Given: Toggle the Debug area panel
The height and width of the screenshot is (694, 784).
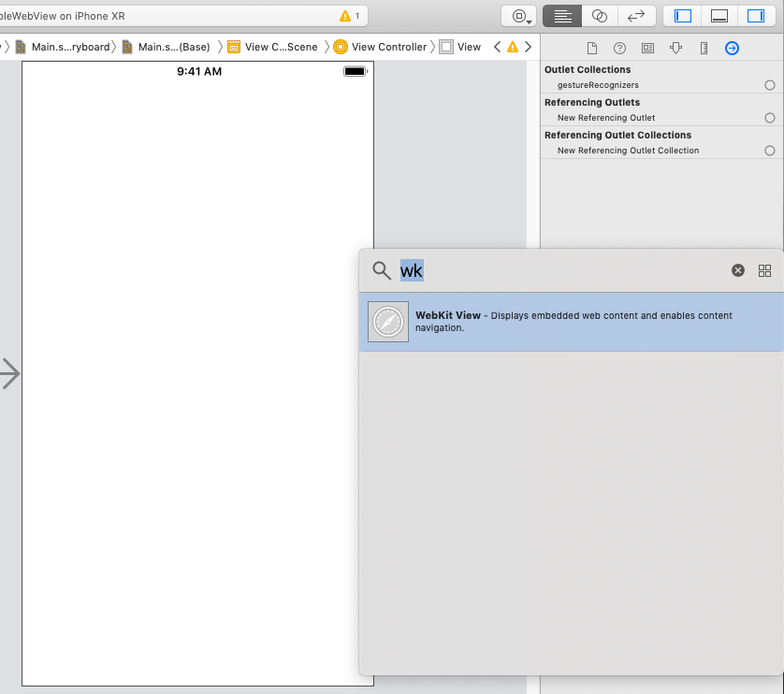Looking at the screenshot, I should tap(719, 16).
